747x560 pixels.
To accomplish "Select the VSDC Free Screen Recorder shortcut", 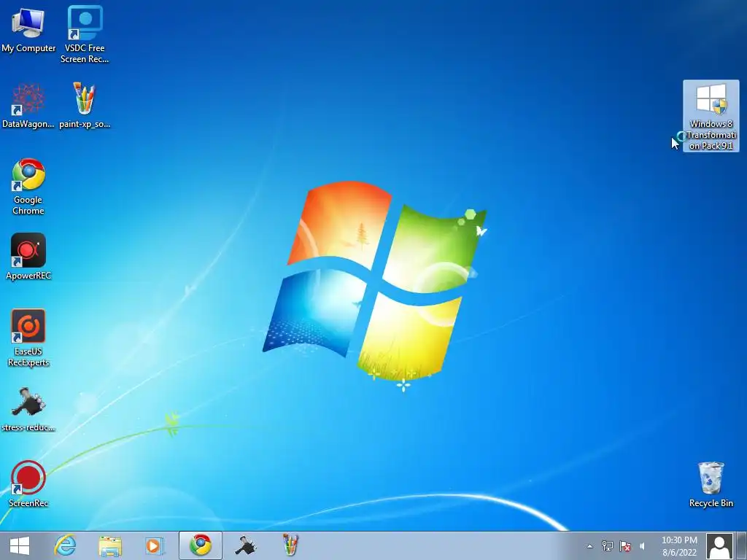I will 85,34.
